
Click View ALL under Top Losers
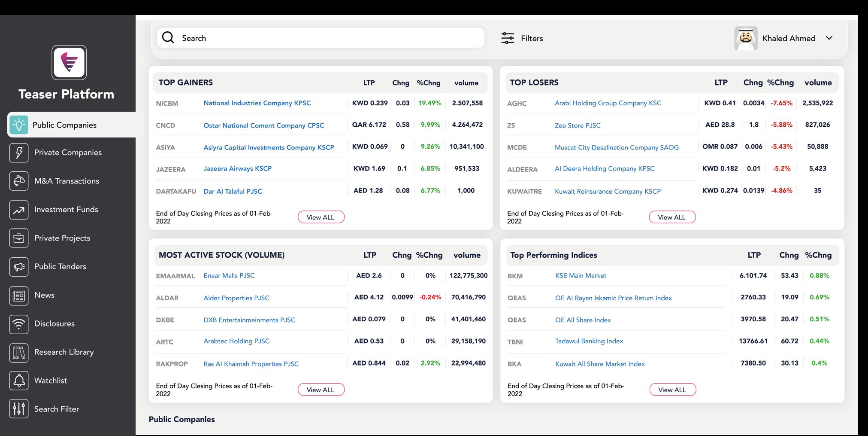click(672, 217)
